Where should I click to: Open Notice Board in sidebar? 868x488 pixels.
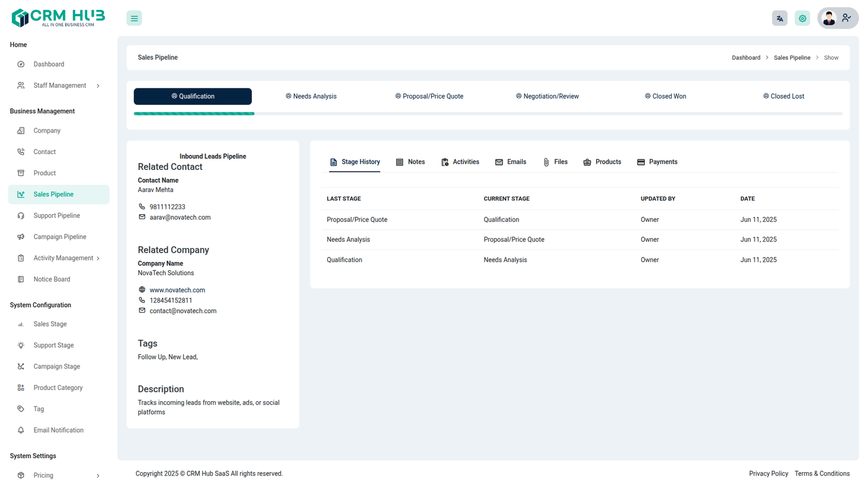coord(52,279)
